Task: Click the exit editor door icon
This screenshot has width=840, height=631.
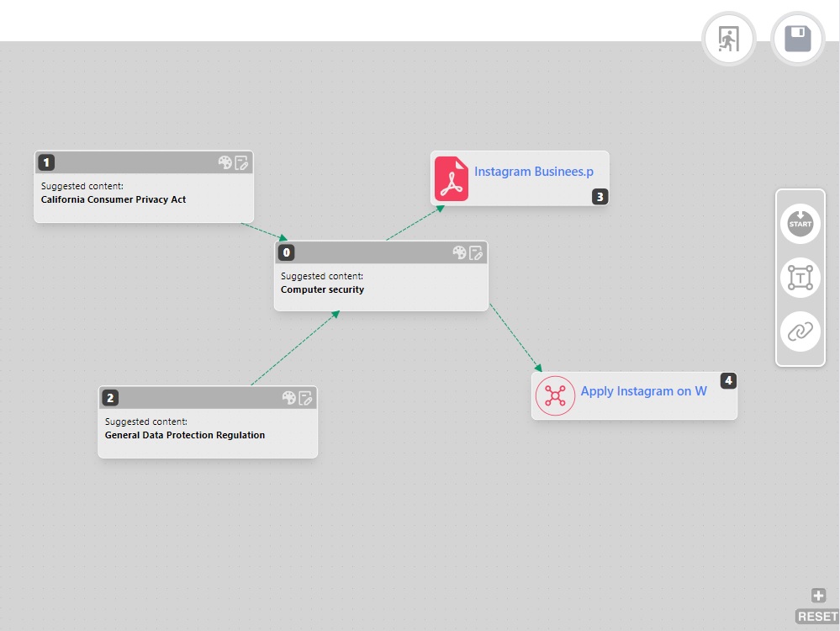Action: click(728, 39)
